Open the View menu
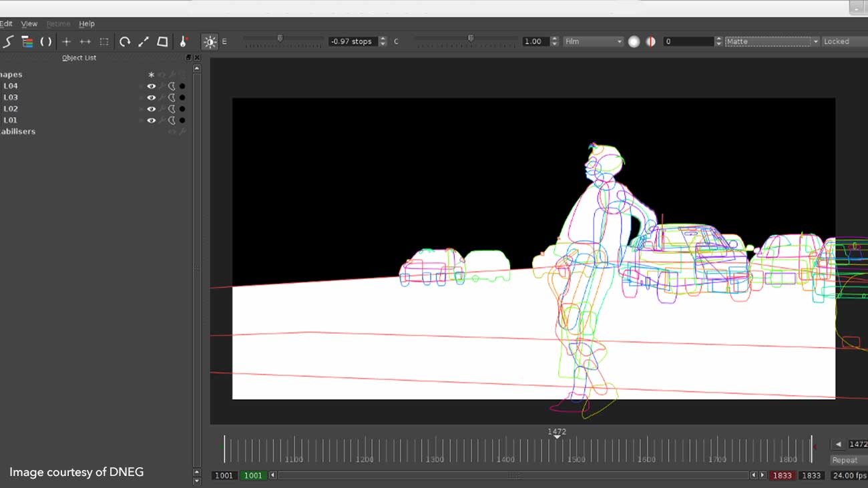Image resolution: width=868 pixels, height=488 pixels. click(x=29, y=23)
